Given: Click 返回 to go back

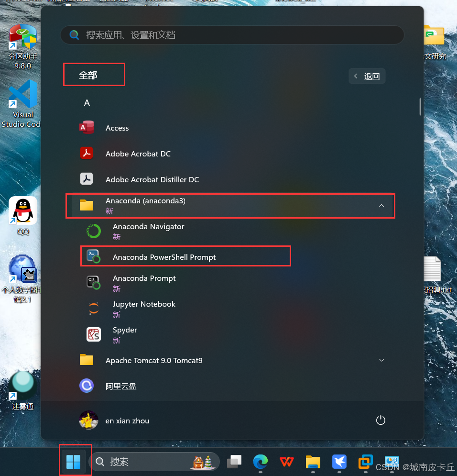Looking at the screenshot, I should tap(367, 76).
